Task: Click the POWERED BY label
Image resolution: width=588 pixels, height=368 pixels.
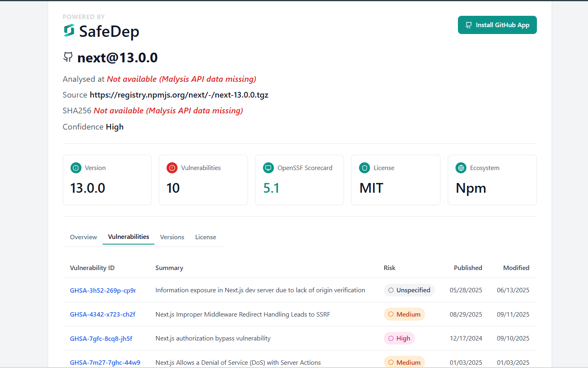Action: click(83, 17)
